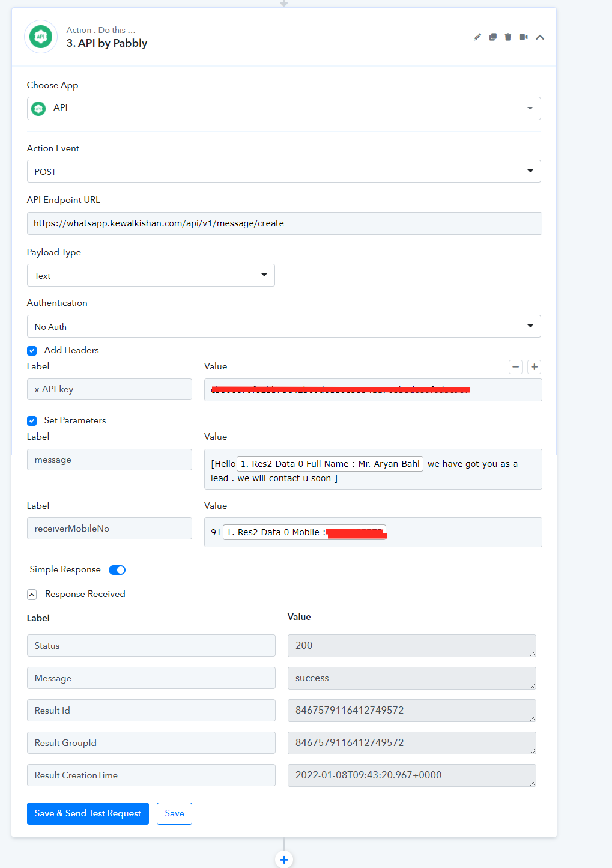This screenshot has width=612, height=868.
Task: Click the message parameter label field
Action: pos(109,460)
